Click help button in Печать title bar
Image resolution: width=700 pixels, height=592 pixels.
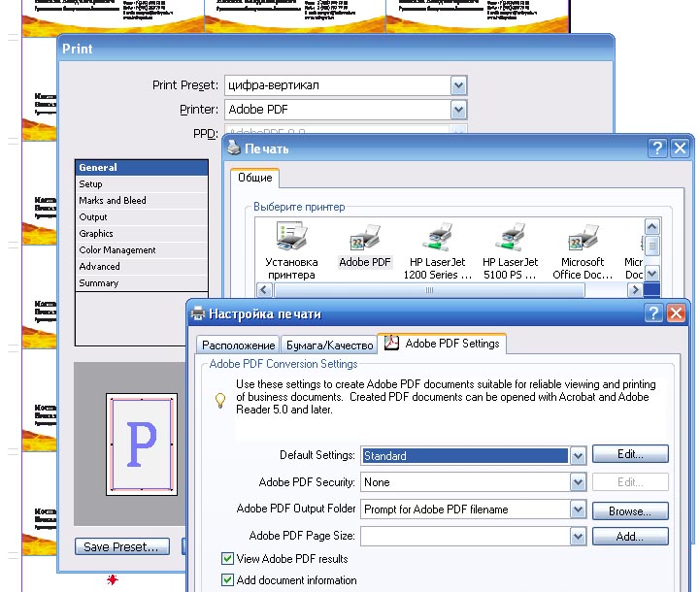click(x=657, y=148)
